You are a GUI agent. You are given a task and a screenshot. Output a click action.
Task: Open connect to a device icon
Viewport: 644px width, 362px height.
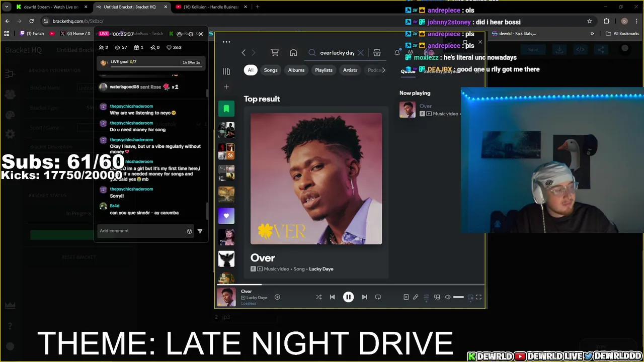coord(437,297)
